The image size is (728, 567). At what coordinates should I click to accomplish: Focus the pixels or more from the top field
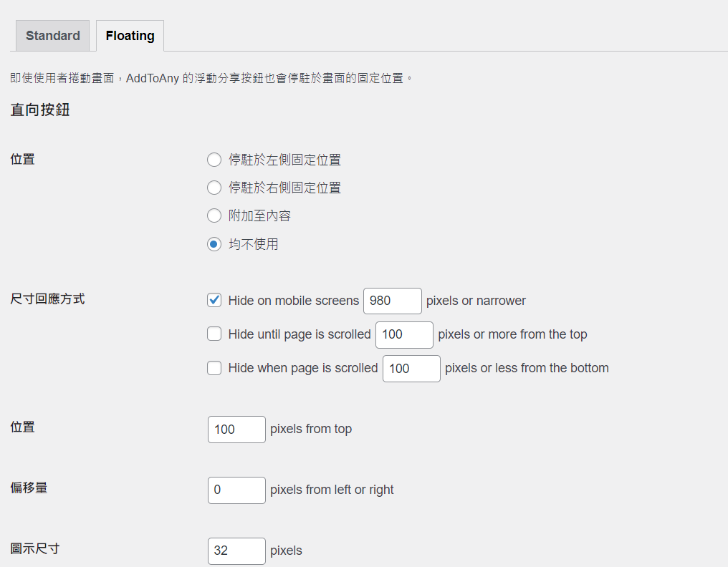pos(404,334)
